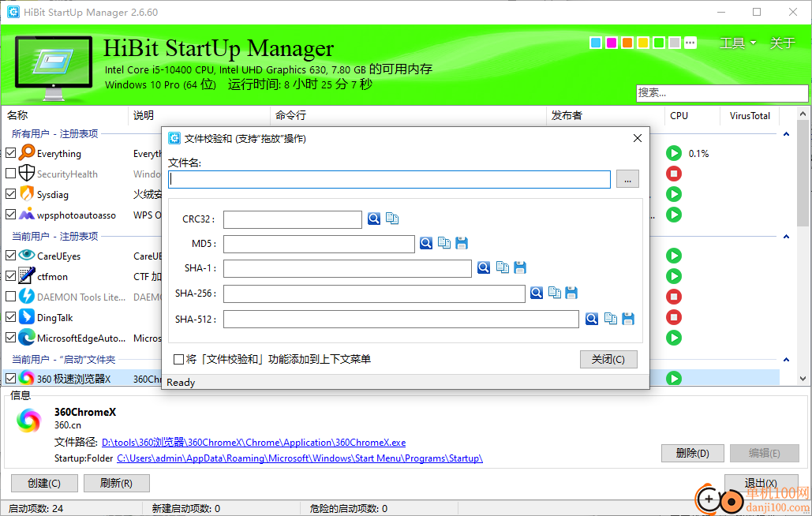Save the SHA-512 value to file
The image size is (812, 516).
coord(628,319)
